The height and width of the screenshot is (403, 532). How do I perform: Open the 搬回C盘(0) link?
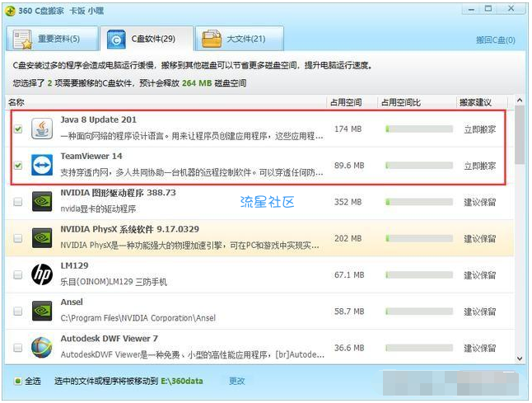[496, 40]
